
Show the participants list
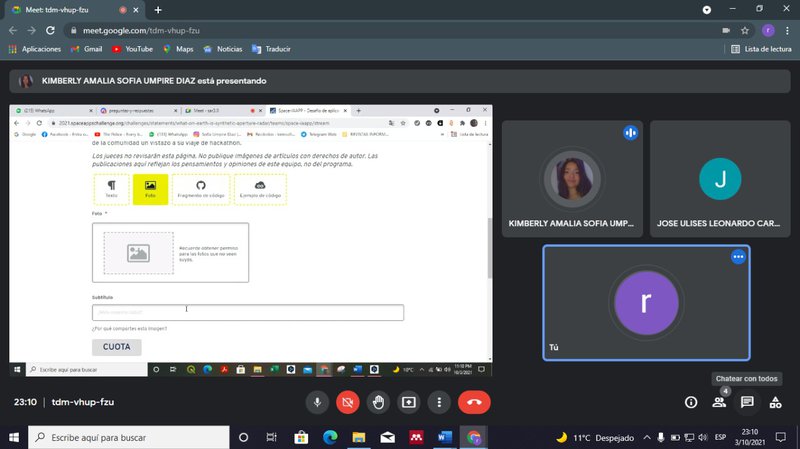[x=719, y=402]
